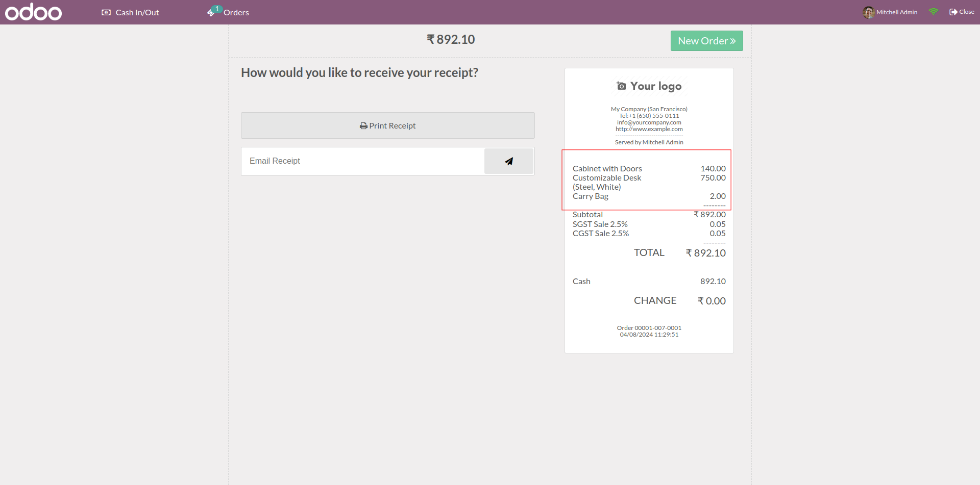Screen dimensions: 980x485
Task: Click the Odoo logo
Action: (33, 12)
